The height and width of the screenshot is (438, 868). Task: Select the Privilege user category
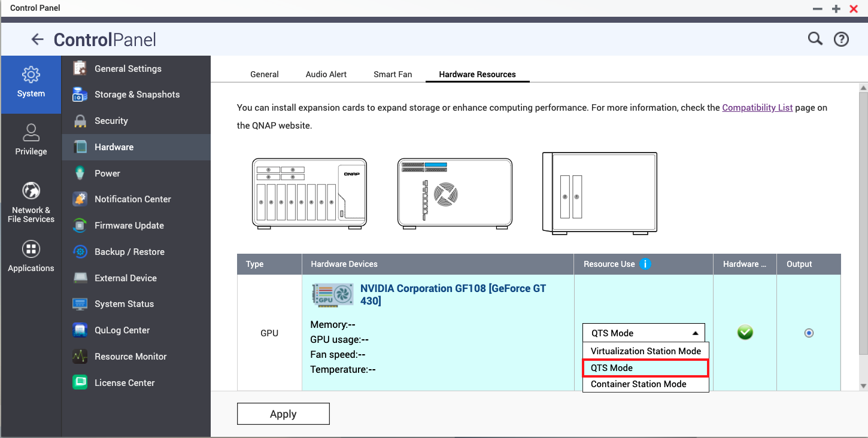click(31, 140)
